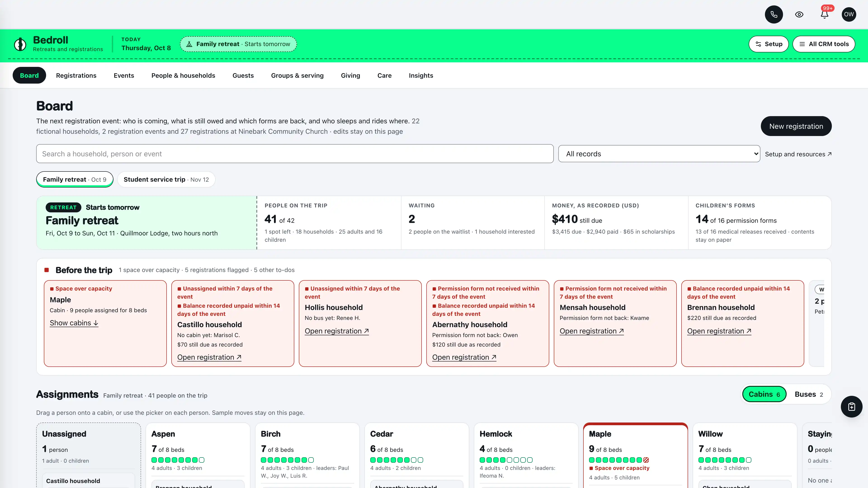Open Groups & serving tab
868x488 pixels.
[297, 75]
